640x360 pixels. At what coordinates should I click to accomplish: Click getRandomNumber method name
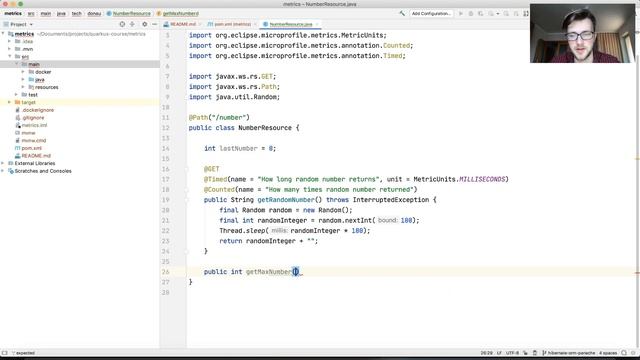[x=286, y=200]
